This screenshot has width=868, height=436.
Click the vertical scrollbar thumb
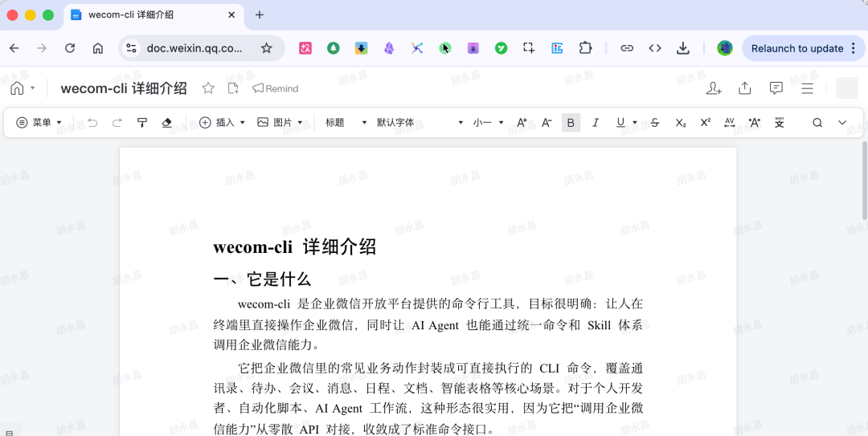coord(865,181)
